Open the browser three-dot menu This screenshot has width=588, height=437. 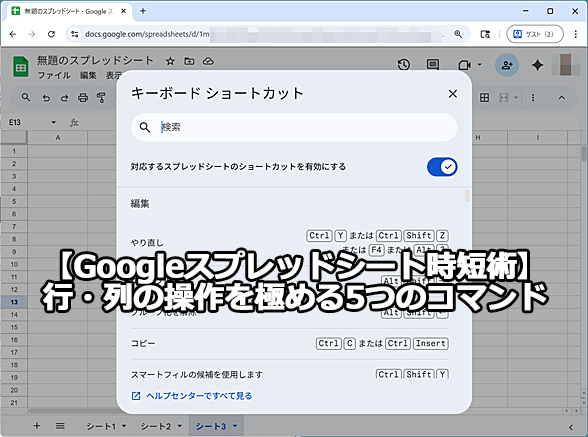(x=576, y=34)
